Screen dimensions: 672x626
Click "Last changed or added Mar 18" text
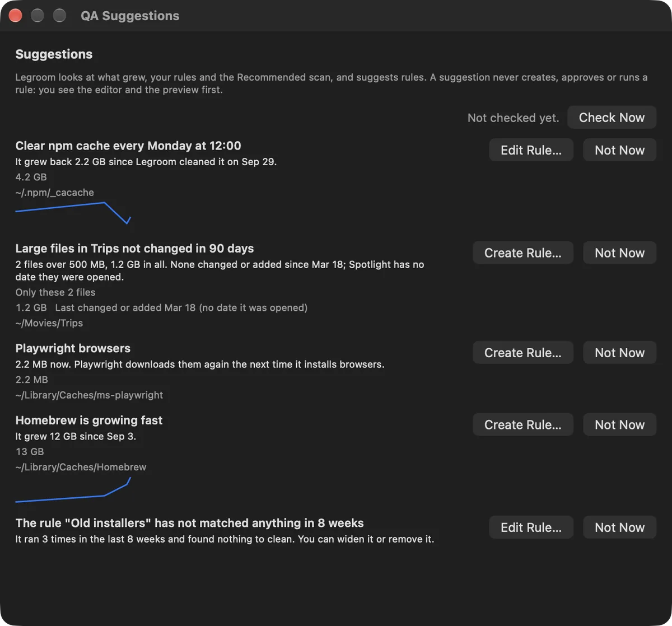181,308
